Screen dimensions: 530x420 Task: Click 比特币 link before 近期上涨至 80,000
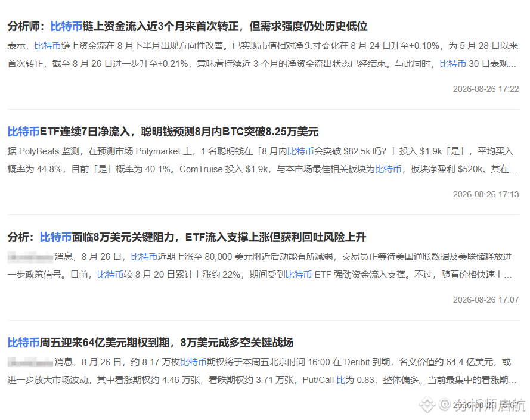(144, 256)
